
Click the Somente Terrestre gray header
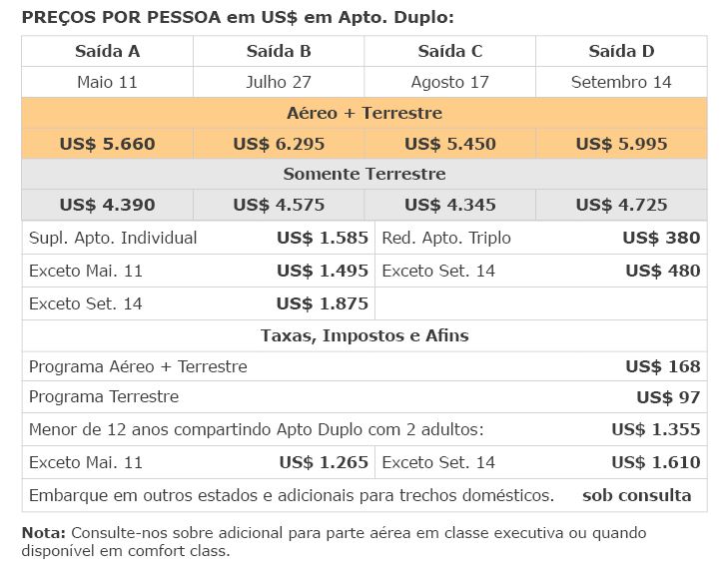pyautogui.click(x=364, y=174)
